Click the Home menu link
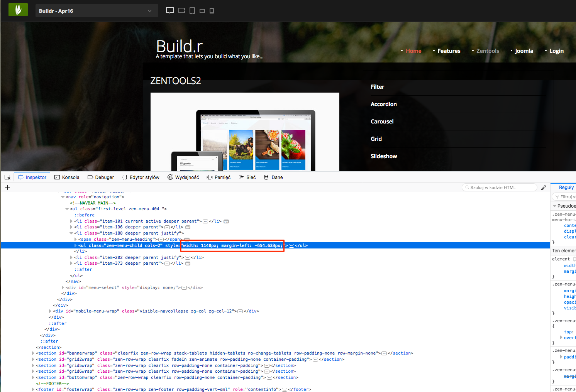The image size is (576, 392). [413, 51]
